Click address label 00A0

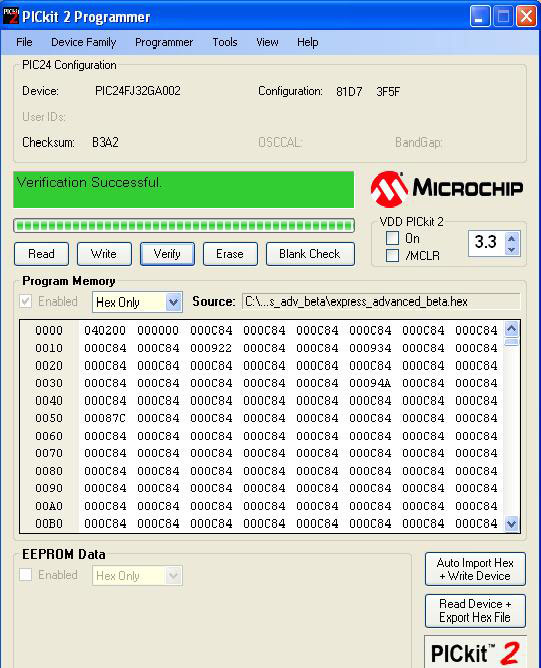tap(49, 506)
